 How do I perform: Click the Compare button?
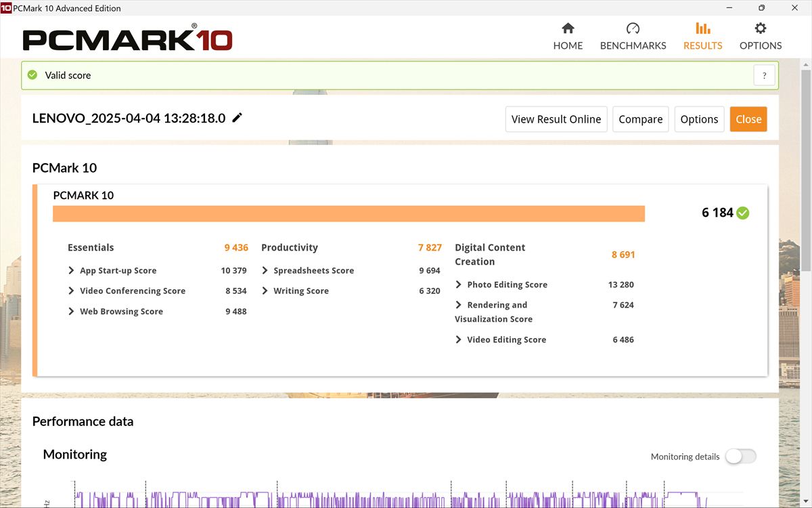[640, 119]
